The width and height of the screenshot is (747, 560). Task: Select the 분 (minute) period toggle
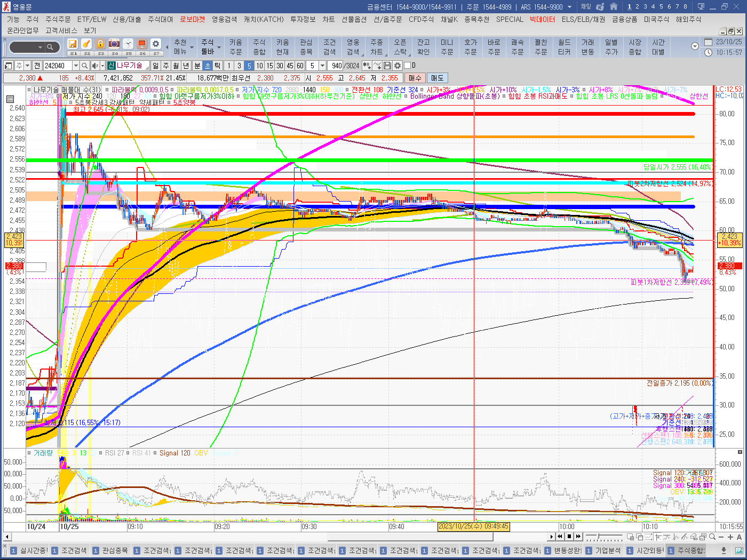(197, 66)
